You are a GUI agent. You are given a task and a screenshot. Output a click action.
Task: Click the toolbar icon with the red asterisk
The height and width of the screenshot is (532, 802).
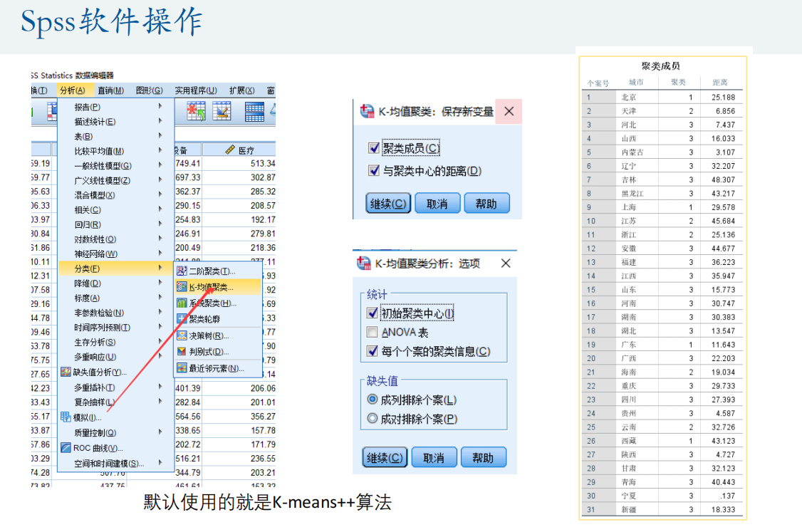click(x=196, y=111)
